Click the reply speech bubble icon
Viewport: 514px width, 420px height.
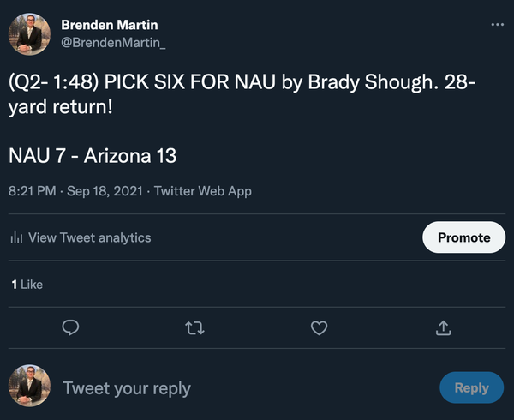pyautogui.click(x=72, y=327)
